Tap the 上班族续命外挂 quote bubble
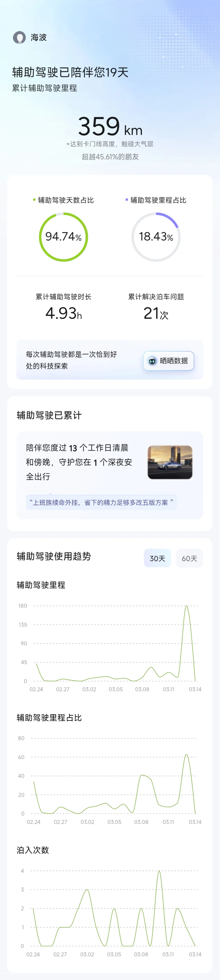 pyautogui.click(x=101, y=502)
